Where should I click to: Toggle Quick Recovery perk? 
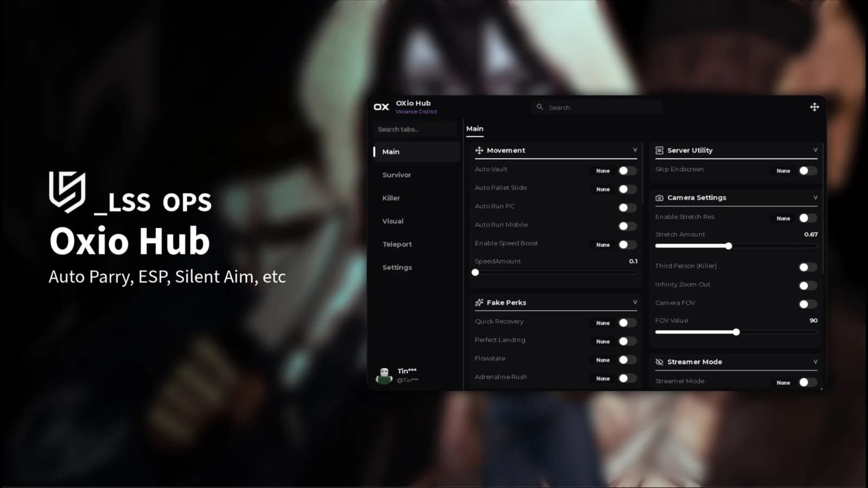coord(628,323)
